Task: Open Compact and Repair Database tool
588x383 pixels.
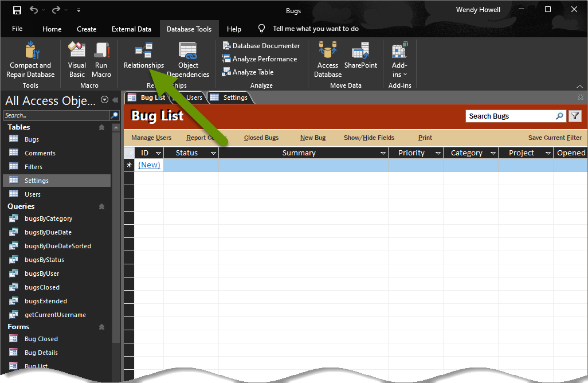Action: 30,60
